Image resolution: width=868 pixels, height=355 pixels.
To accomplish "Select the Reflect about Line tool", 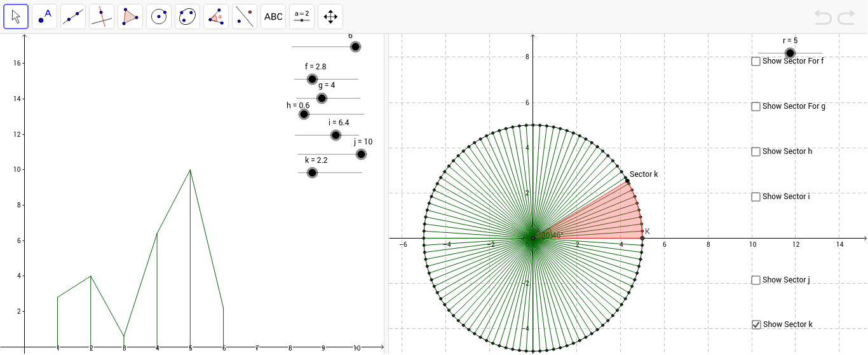I will 245,17.
